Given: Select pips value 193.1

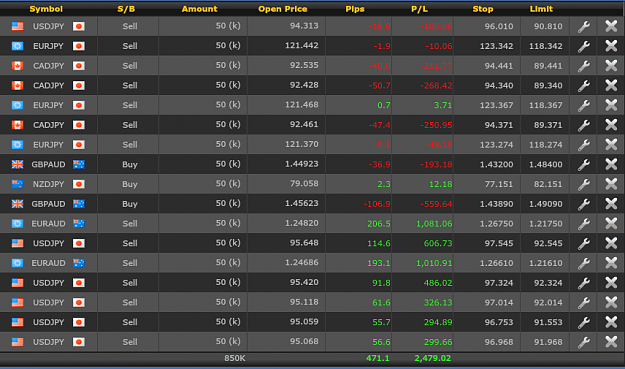Looking at the screenshot, I should pyautogui.click(x=379, y=263).
